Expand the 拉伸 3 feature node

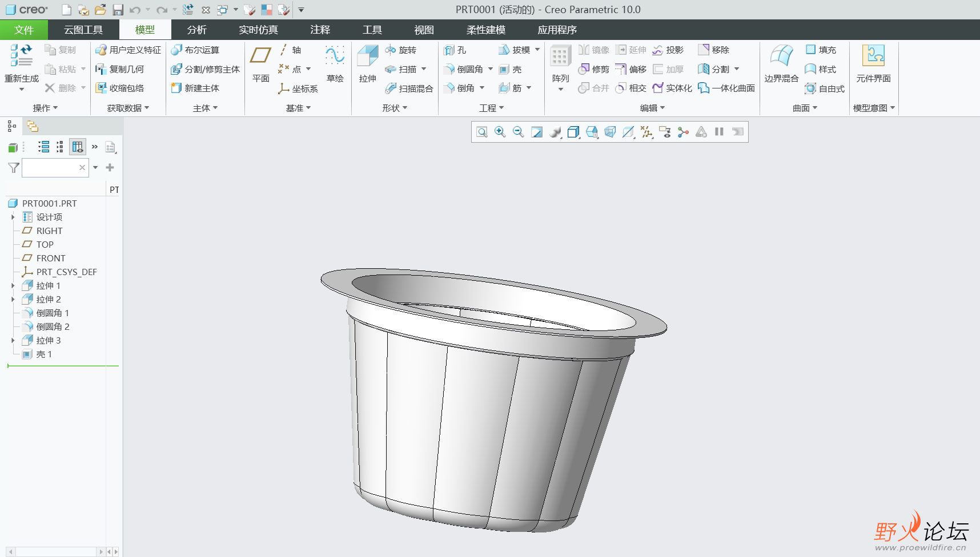tap(13, 340)
